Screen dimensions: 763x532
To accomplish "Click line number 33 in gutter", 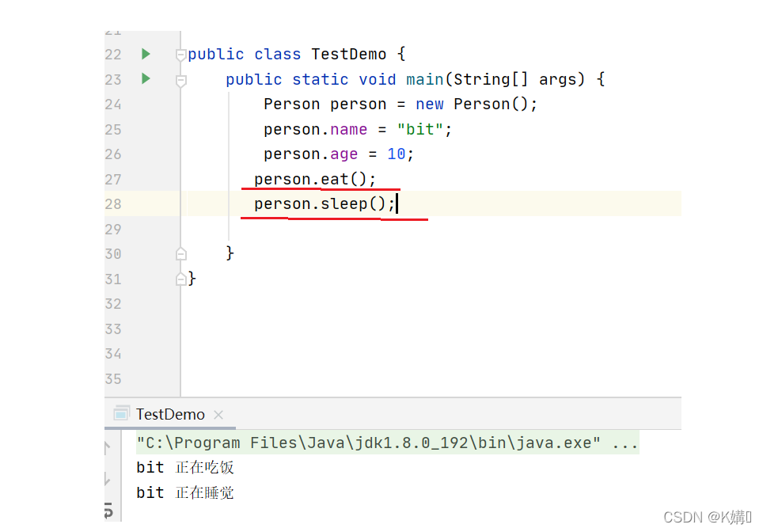I will coord(113,329).
